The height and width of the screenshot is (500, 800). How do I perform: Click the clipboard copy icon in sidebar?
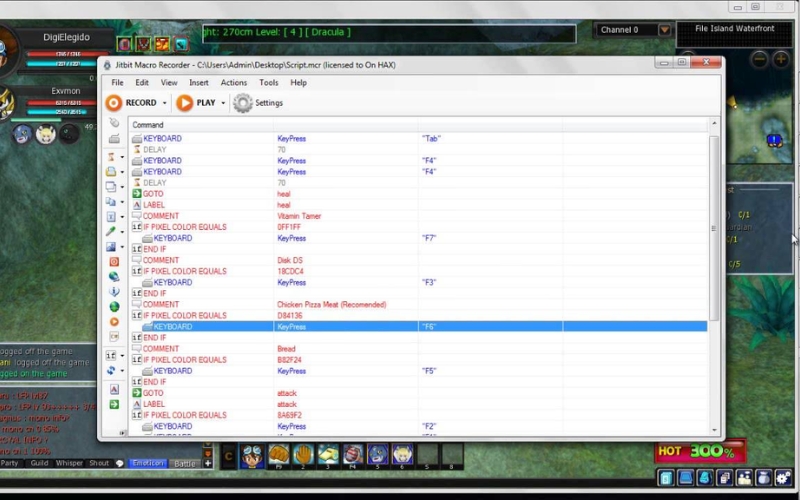111,202
